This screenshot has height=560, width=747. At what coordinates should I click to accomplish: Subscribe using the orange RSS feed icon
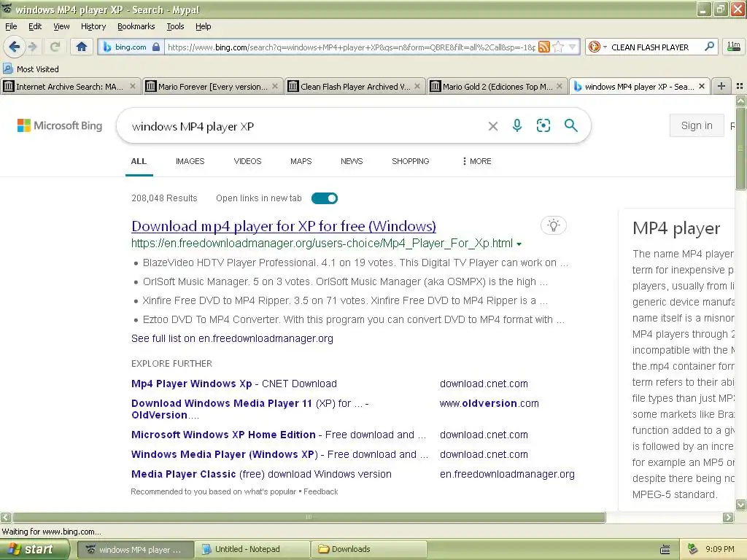(544, 47)
